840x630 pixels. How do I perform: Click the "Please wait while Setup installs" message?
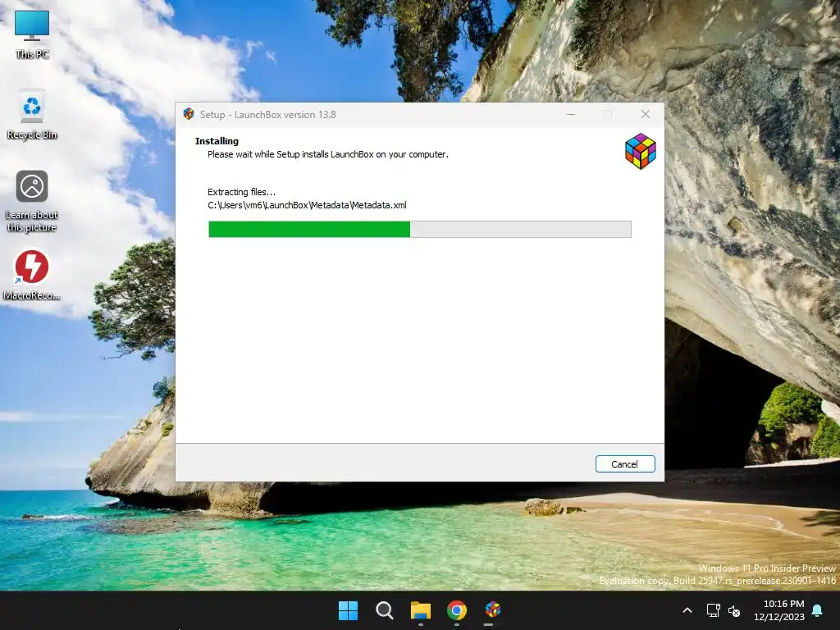point(328,154)
